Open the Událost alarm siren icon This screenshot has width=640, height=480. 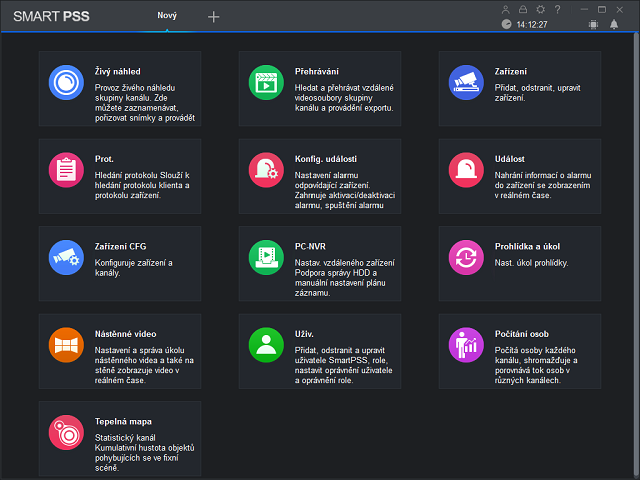pos(466,170)
